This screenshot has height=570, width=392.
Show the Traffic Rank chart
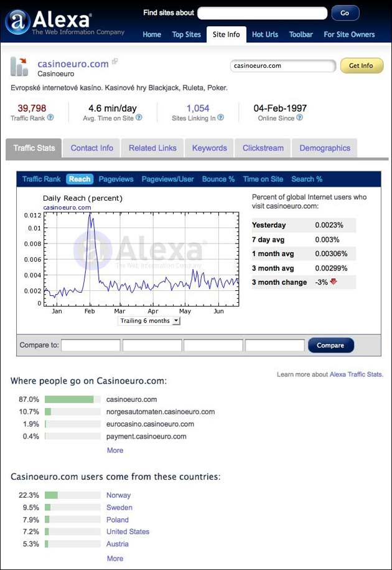tap(41, 179)
